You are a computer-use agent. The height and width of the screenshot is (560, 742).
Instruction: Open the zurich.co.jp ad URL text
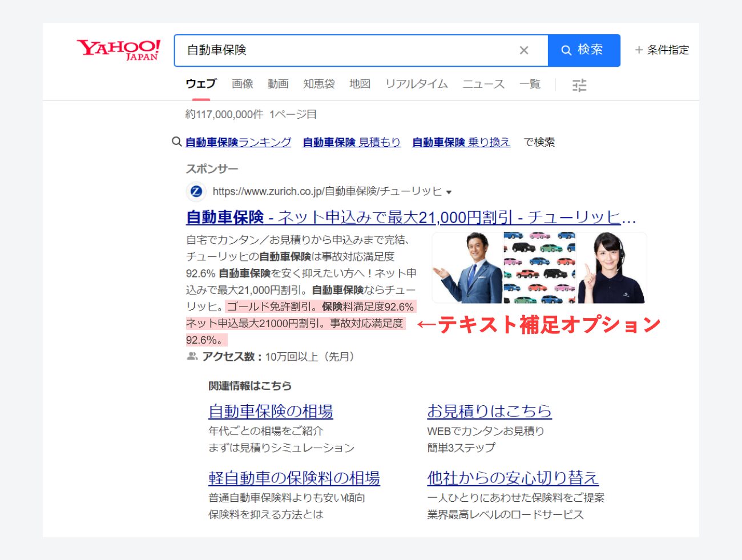[327, 191]
